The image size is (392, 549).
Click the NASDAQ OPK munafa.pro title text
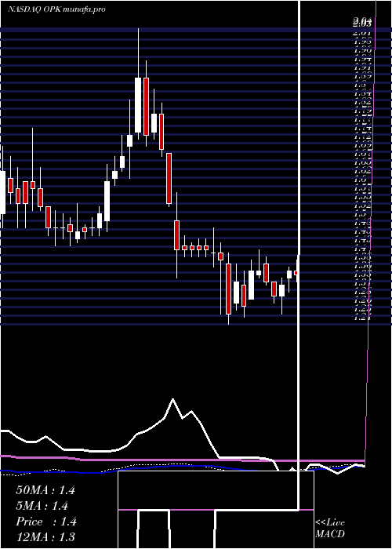56,9
